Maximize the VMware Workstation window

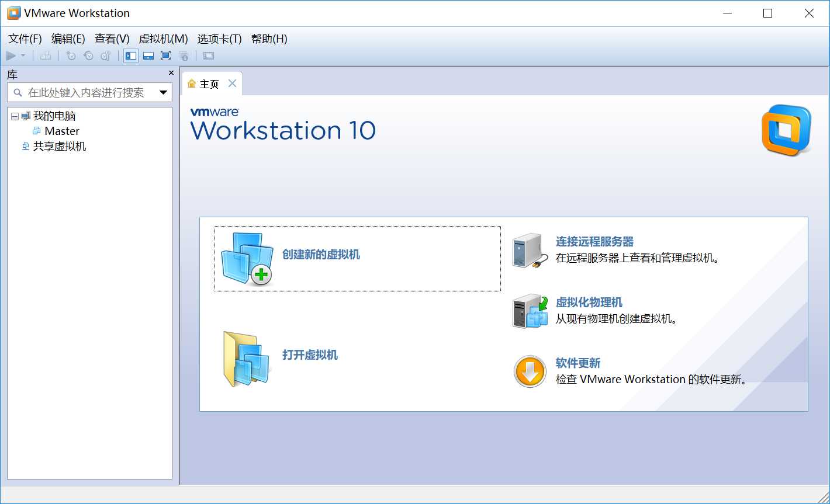pyautogui.click(x=768, y=13)
